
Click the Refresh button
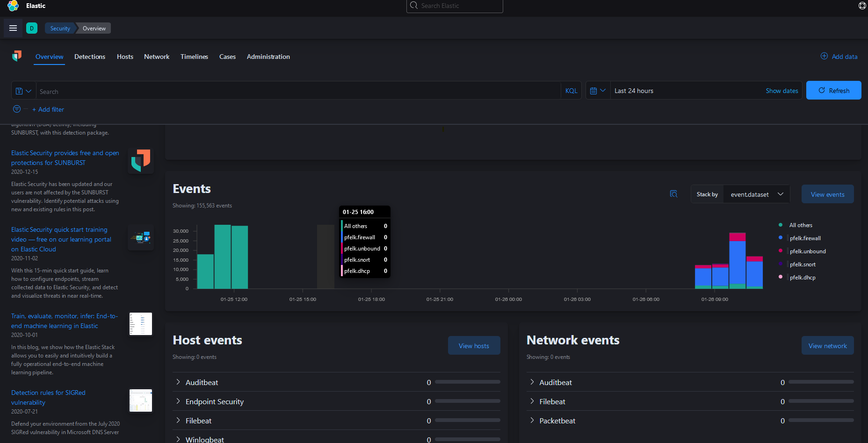[x=834, y=91]
